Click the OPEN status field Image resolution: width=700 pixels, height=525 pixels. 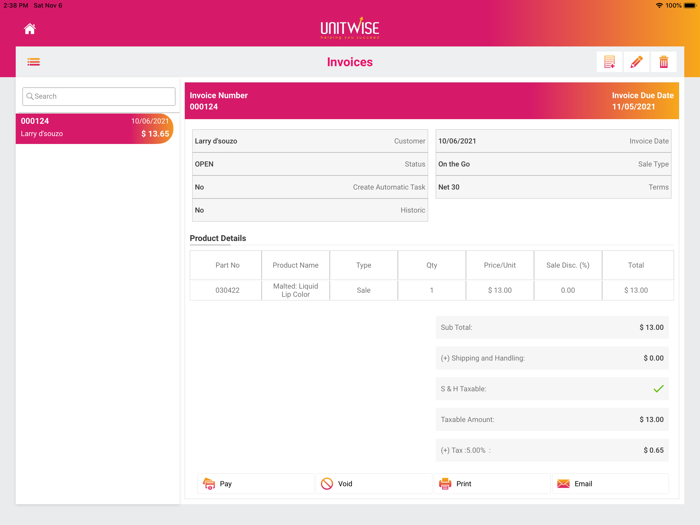(x=310, y=164)
